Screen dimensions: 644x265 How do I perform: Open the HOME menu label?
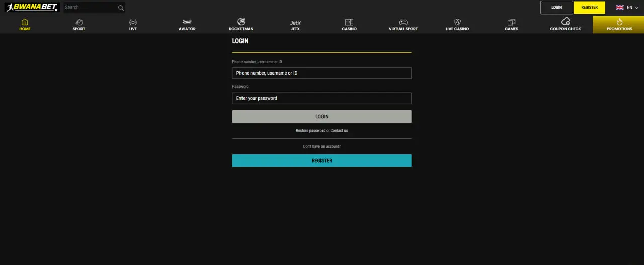click(25, 29)
